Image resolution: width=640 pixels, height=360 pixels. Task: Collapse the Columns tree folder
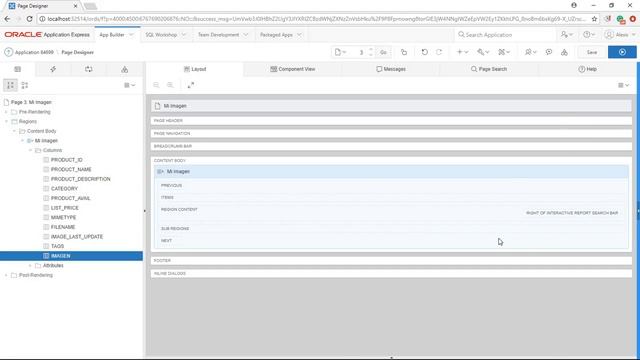click(30, 150)
